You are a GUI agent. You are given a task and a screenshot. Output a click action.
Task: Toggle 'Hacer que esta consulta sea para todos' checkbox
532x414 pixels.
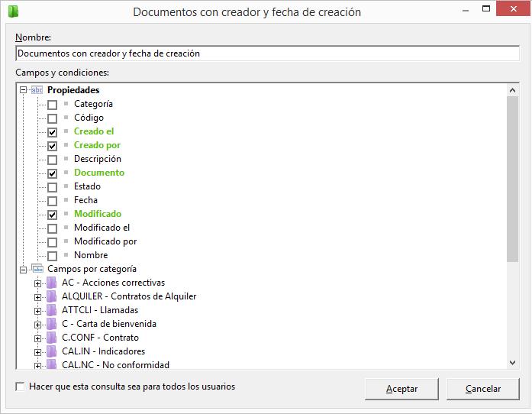[x=20, y=387]
